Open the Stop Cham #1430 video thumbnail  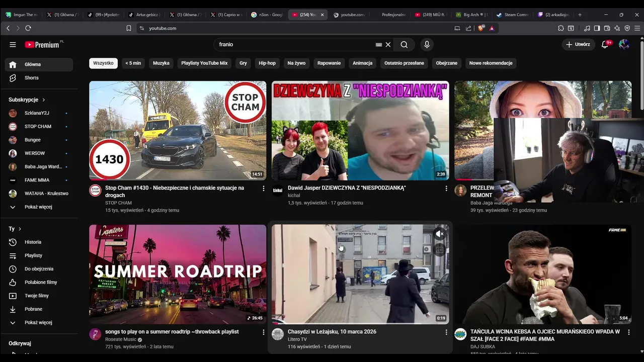tap(178, 131)
